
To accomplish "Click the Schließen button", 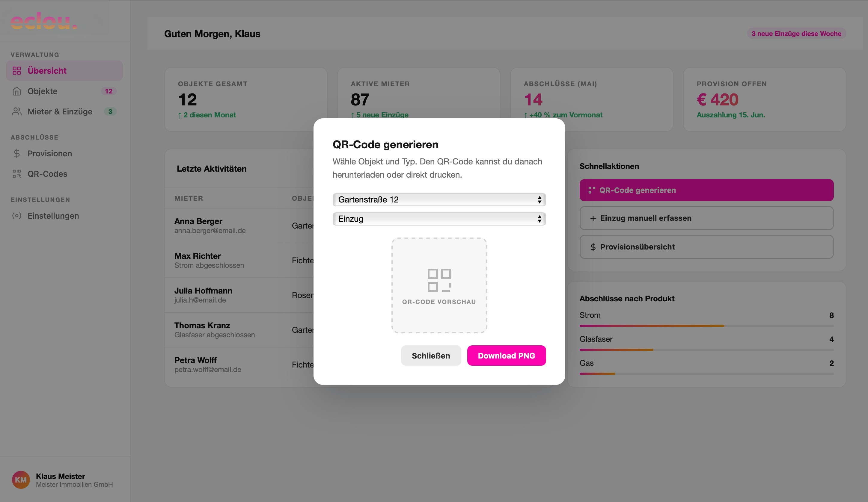I will tap(431, 356).
